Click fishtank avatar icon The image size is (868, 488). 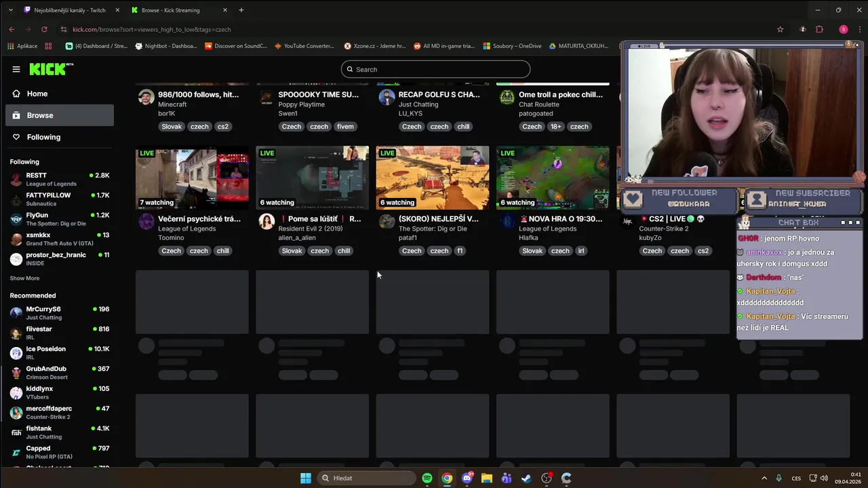point(16,432)
